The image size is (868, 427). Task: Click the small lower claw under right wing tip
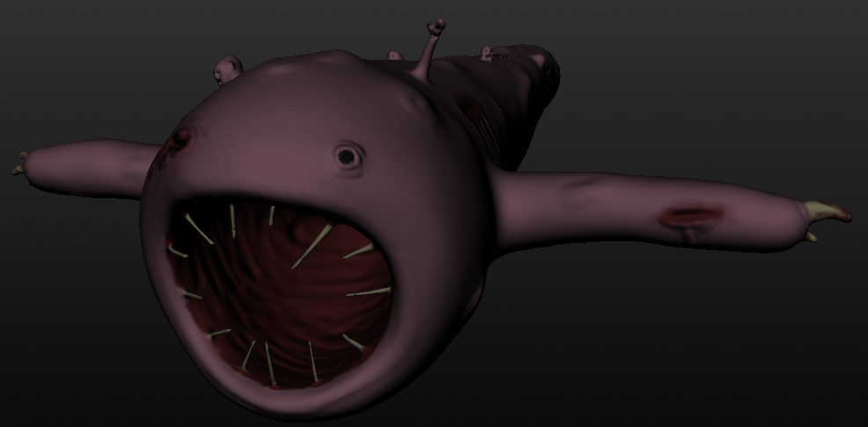(811, 236)
